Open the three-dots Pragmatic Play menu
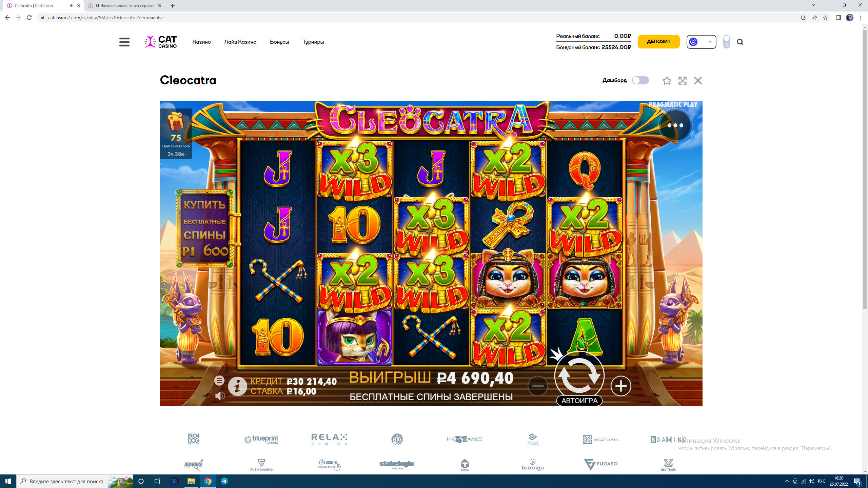 (x=675, y=125)
